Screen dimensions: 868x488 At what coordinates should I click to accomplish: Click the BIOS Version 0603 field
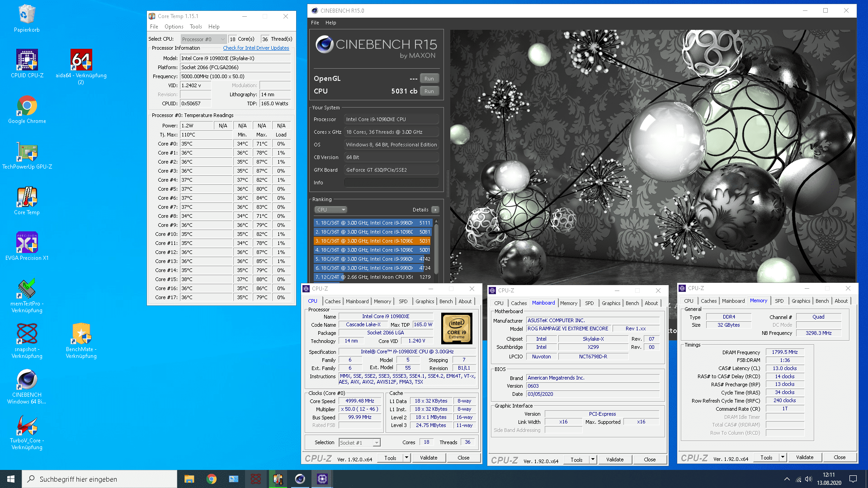[x=593, y=386]
